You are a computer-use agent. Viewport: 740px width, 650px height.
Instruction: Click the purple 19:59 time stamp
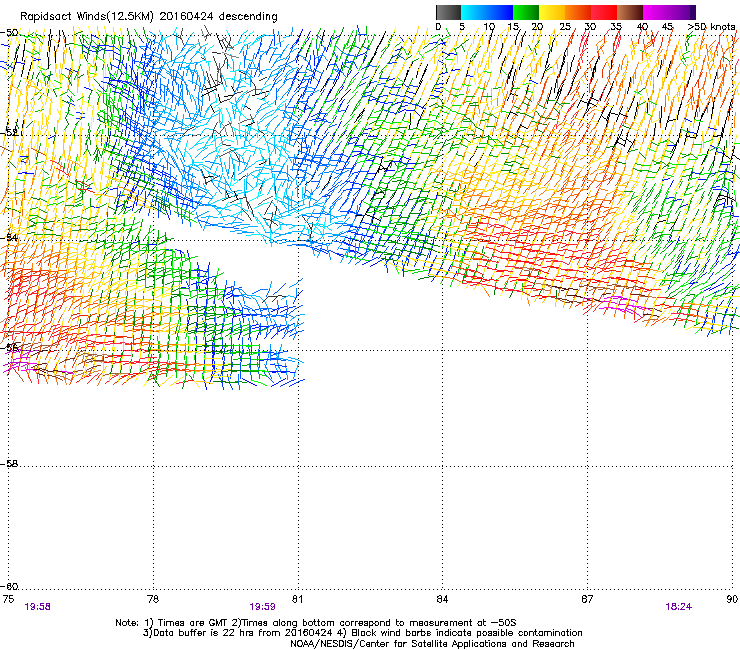click(262, 607)
